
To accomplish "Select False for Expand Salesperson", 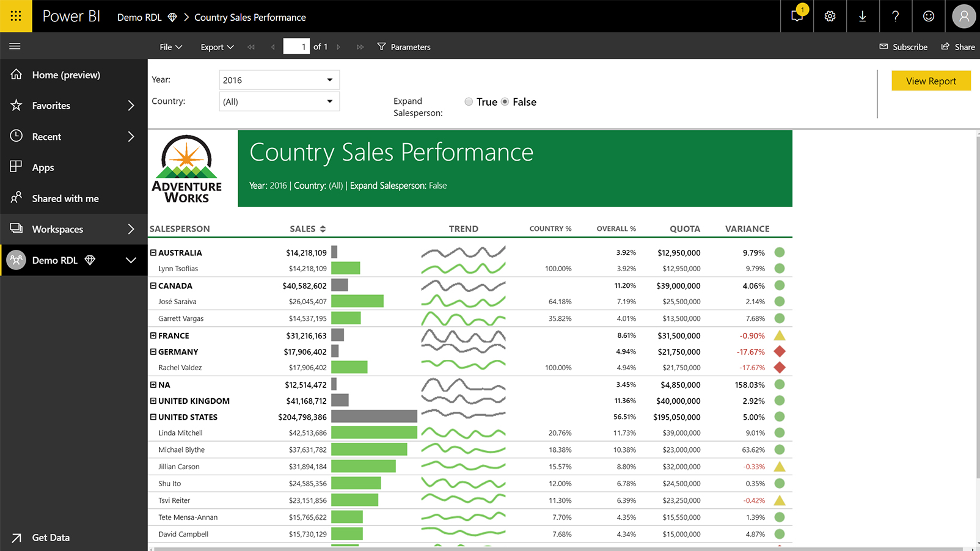I will click(505, 101).
